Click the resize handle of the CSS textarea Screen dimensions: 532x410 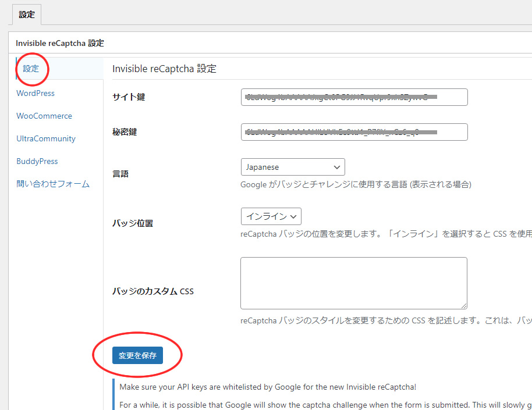tap(464, 306)
